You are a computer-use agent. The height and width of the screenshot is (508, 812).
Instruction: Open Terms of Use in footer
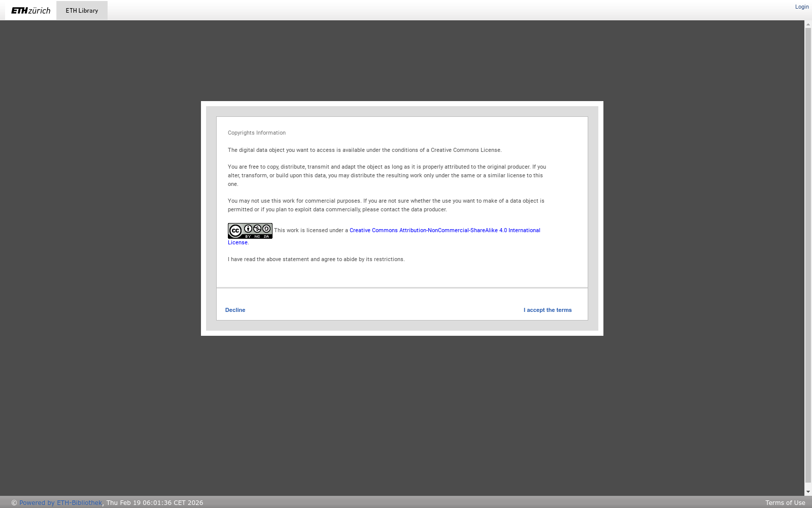pos(785,503)
